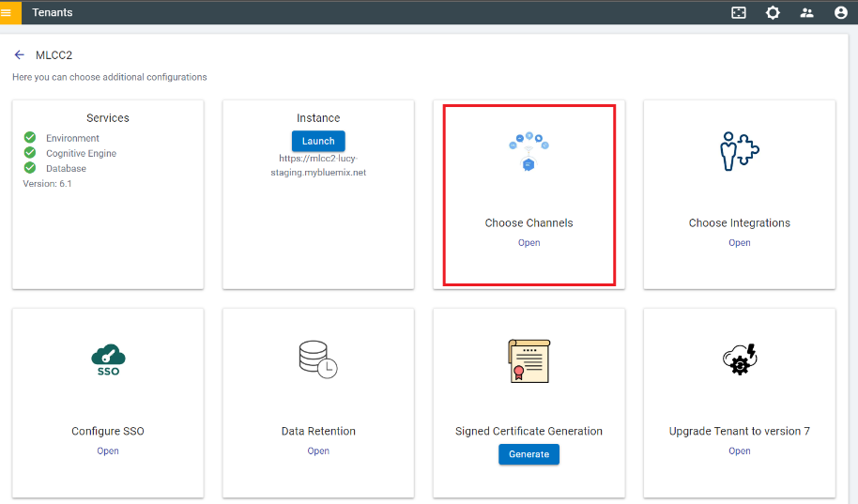The width and height of the screenshot is (858, 504).
Task: Click the Cognitive Engine service label
Action: pos(81,153)
